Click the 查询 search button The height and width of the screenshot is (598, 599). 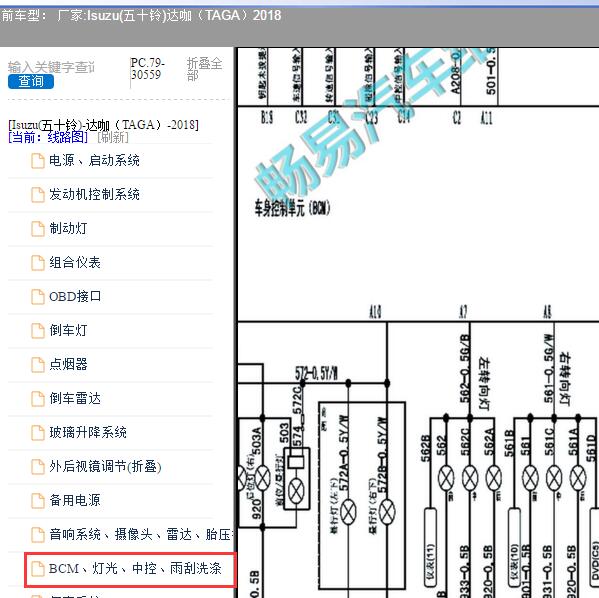tap(31, 81)
